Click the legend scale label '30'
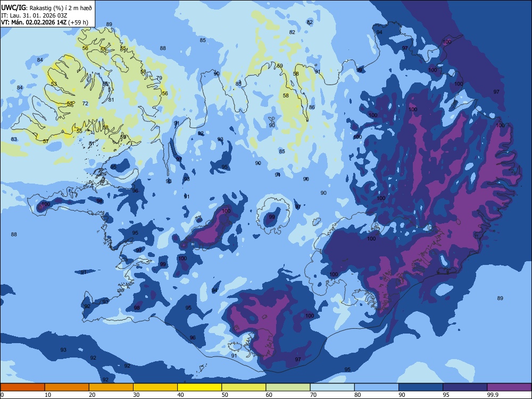The height and width of the screenshot is (399, 532). click(x=136, y=395)
